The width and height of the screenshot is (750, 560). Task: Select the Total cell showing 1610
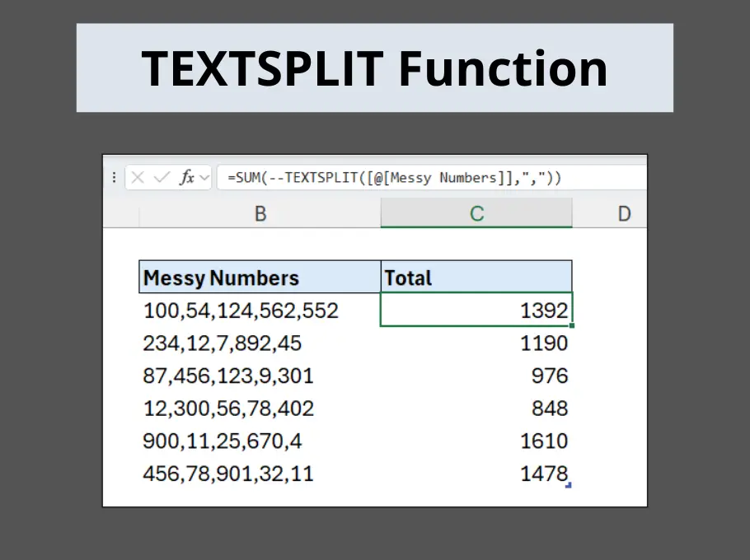(x=476, y=441)
